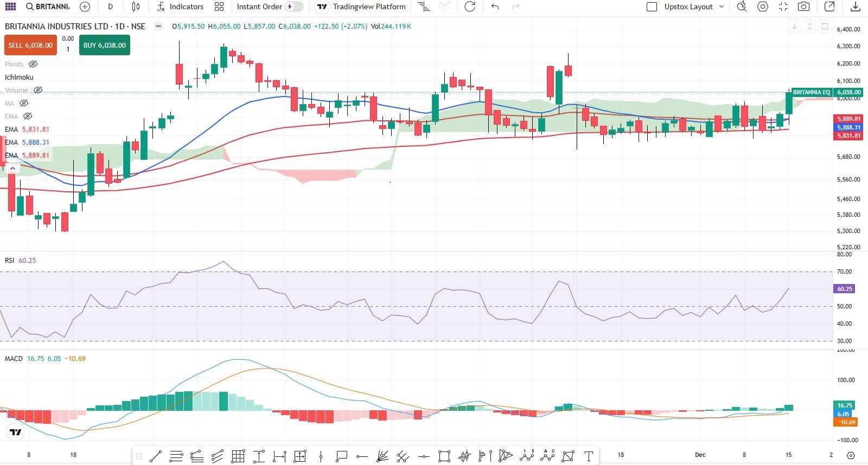This screenshot has height=465, width=868.
Task: Select the Callout flag annotation tool
Action: pyautogui.click(x=341, y=456)
